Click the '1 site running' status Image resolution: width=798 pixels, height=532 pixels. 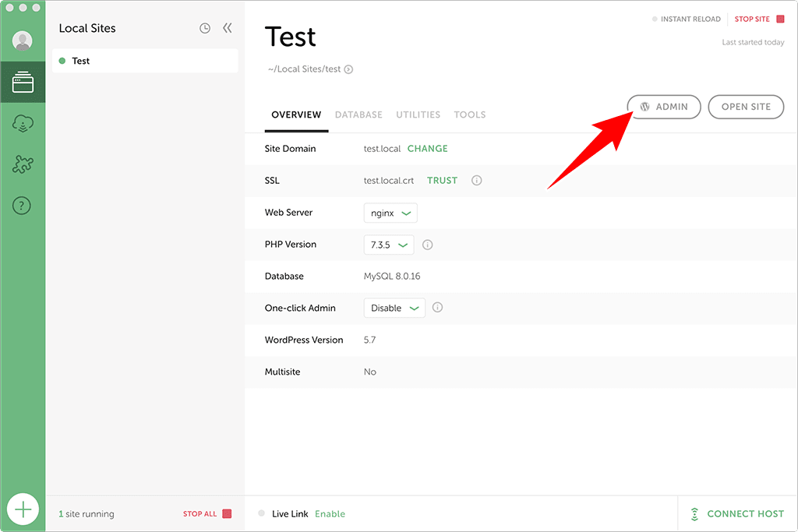click(86, 513)
